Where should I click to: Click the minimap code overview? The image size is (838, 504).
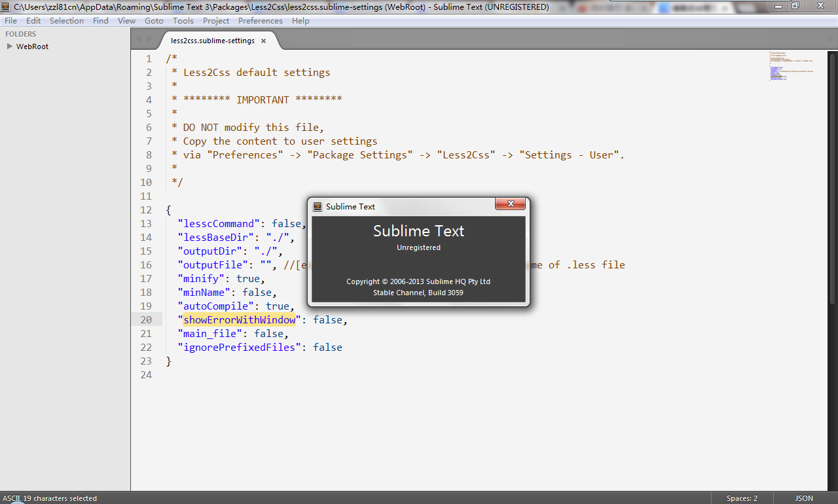pos(791,65)
